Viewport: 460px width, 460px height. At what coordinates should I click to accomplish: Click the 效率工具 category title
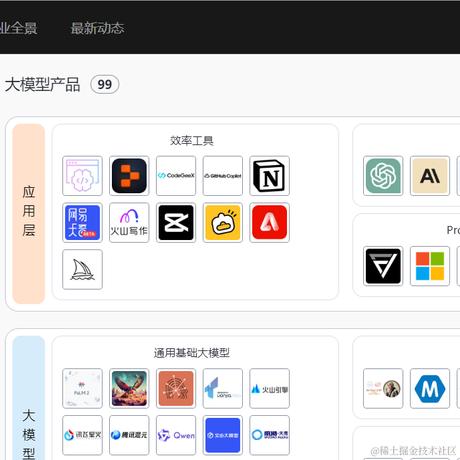[x=192, y=141]
